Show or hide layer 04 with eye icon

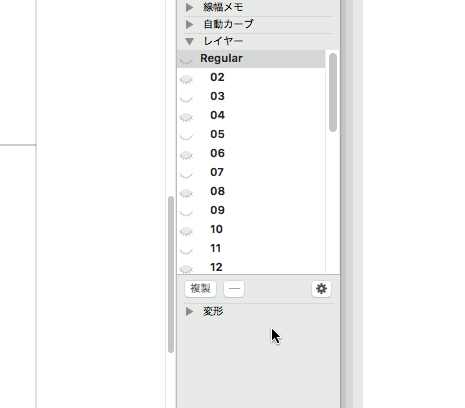[186, 117]
